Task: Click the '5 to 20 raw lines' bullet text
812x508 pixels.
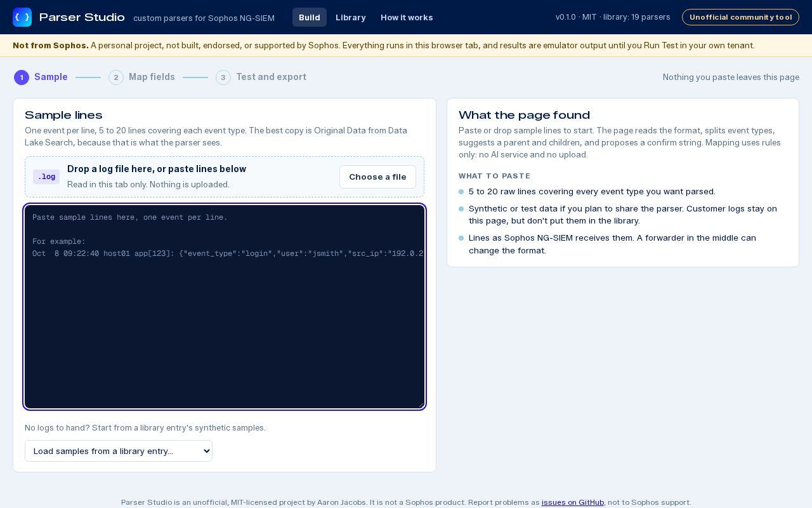Action: pyautogui.click(x=592, y=191)
